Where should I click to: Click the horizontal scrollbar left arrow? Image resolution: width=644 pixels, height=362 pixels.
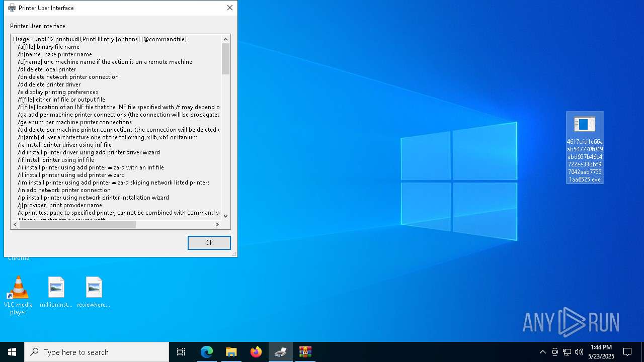pyautogui.click(x=15, y=225)
